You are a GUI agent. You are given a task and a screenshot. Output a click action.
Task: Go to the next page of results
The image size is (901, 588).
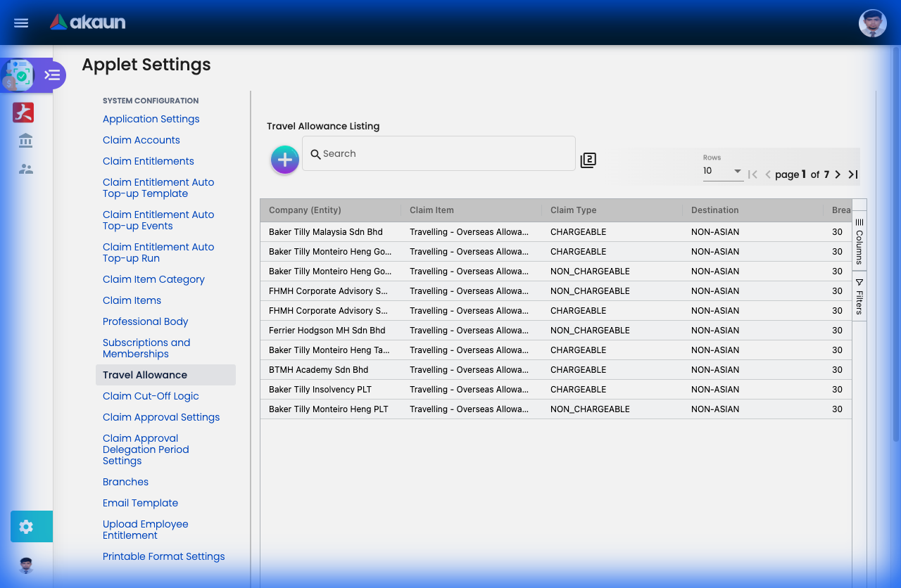pyautogui.click(x=838, y=174)
